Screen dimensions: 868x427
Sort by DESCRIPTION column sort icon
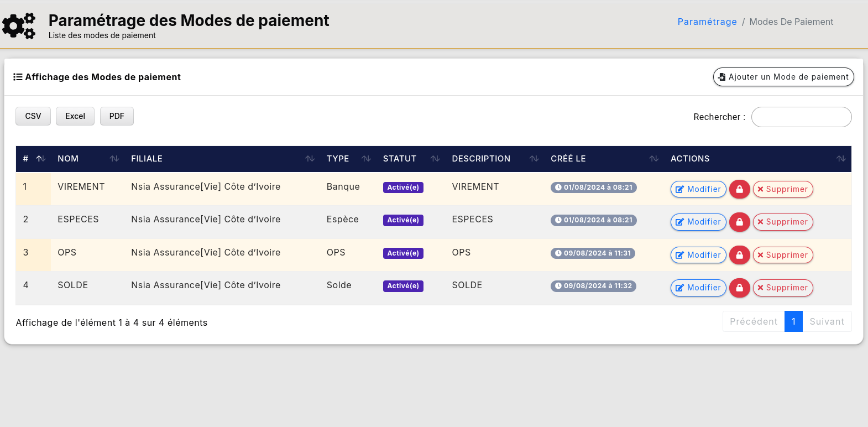click(534, 159)
